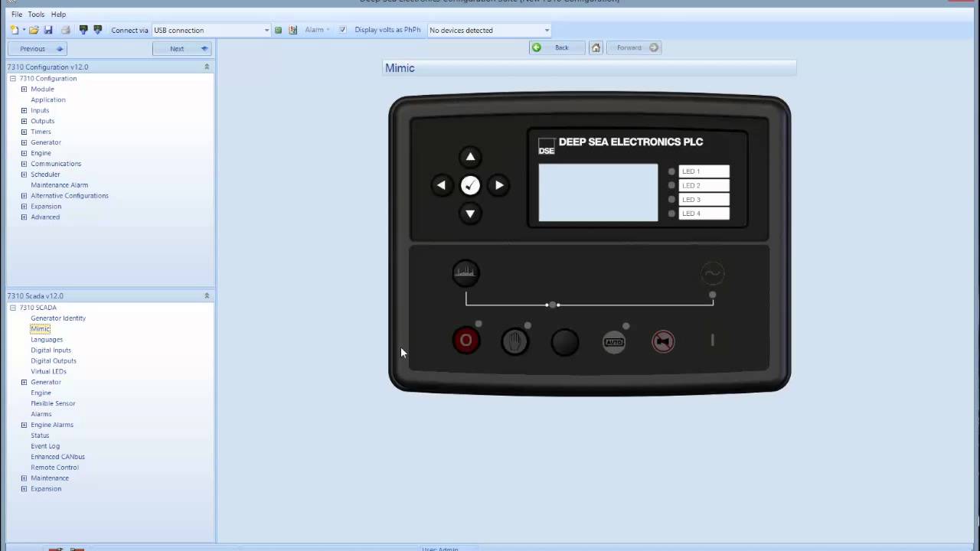980x551 pixels.
Task: Open configuration file folder icon
Action: (34, 30)
